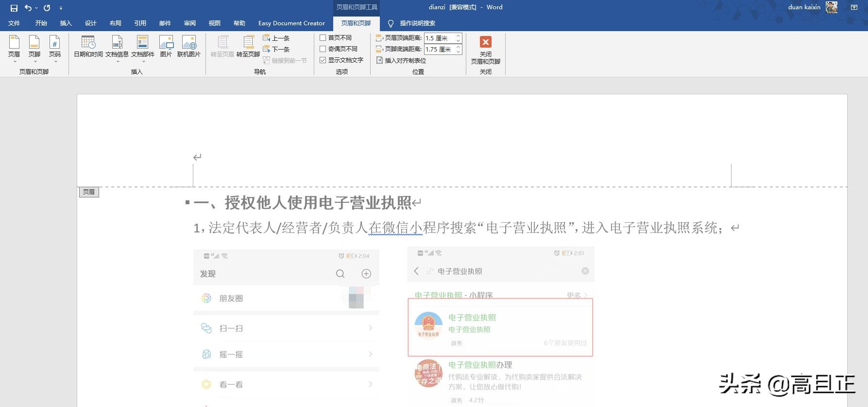Insert 联机图片 online picture

189,47
